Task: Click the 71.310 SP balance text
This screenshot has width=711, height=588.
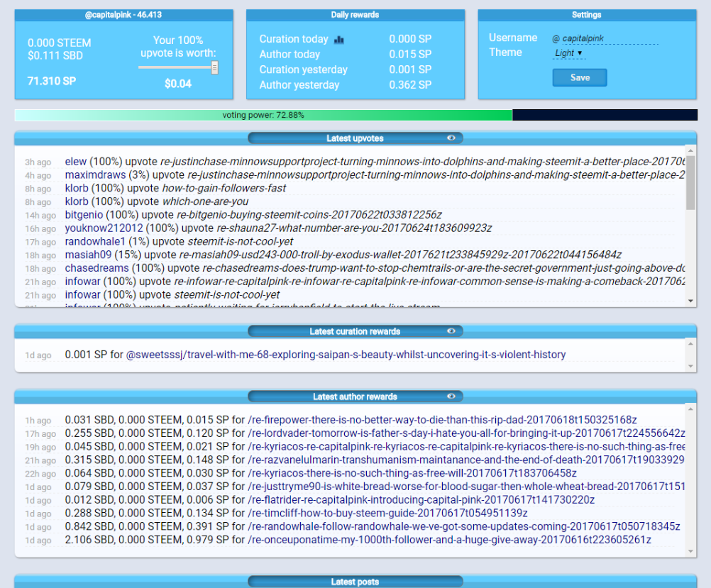Action: (x=52, y=81)
